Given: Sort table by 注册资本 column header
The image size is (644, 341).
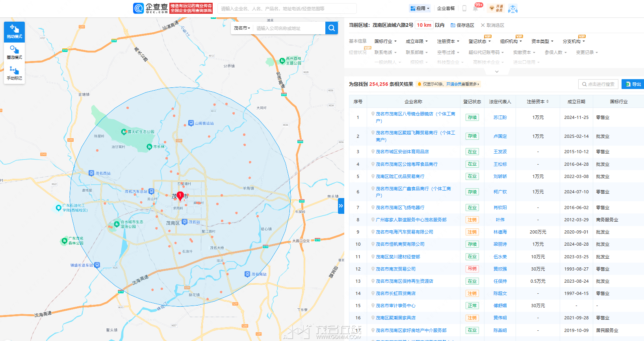Looking at the screenshot, I should [538, 102].
